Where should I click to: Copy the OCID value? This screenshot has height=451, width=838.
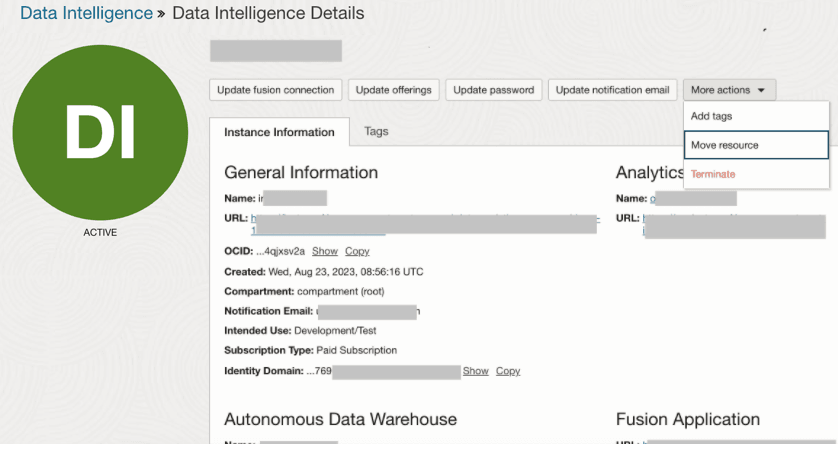pos(357,251)
